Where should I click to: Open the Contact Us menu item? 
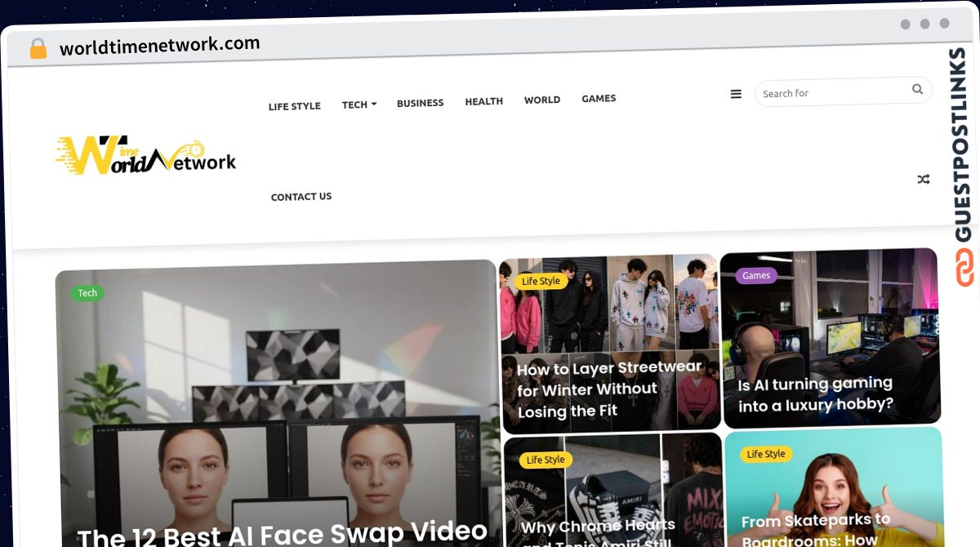[301, 197]
